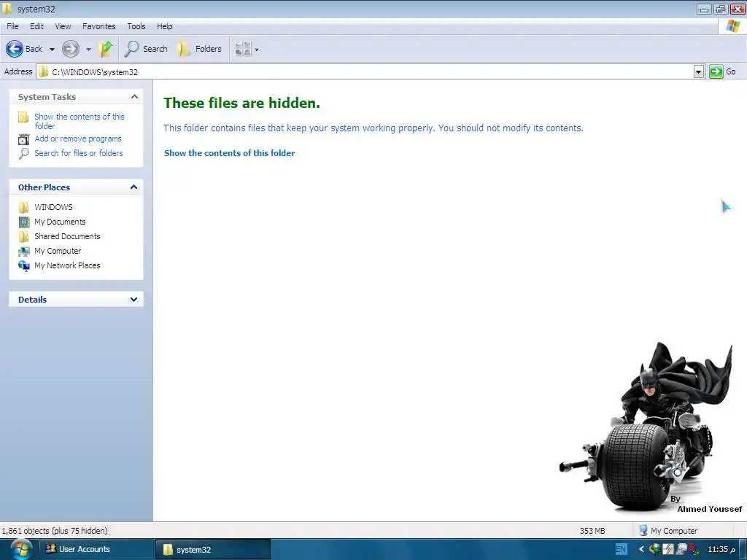Open the Help menu

(x=164, y=26)
